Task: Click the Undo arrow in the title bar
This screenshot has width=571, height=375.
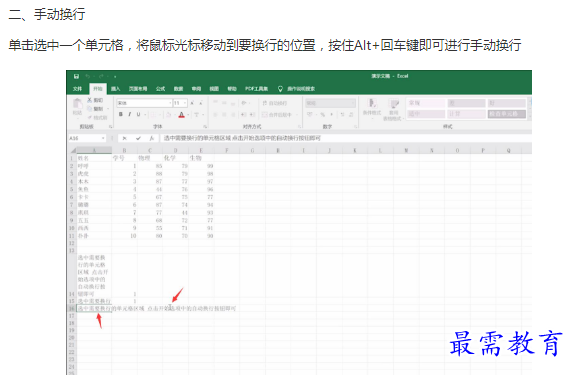Action: (88, 76)
